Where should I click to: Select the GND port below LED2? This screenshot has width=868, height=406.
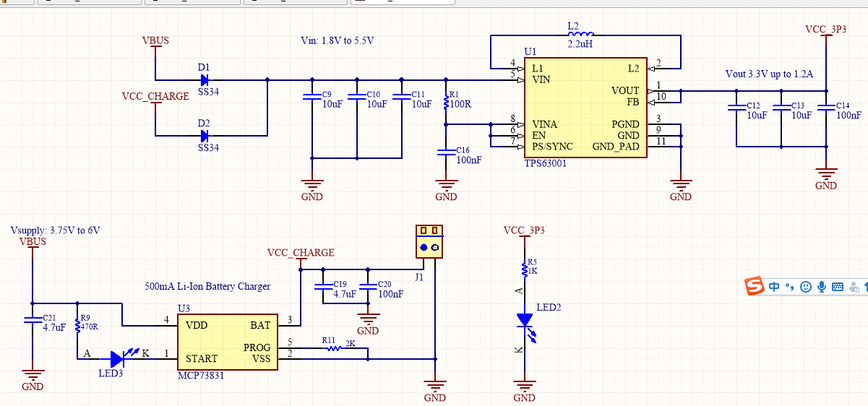pyautogui.click(x=525, y=392)
